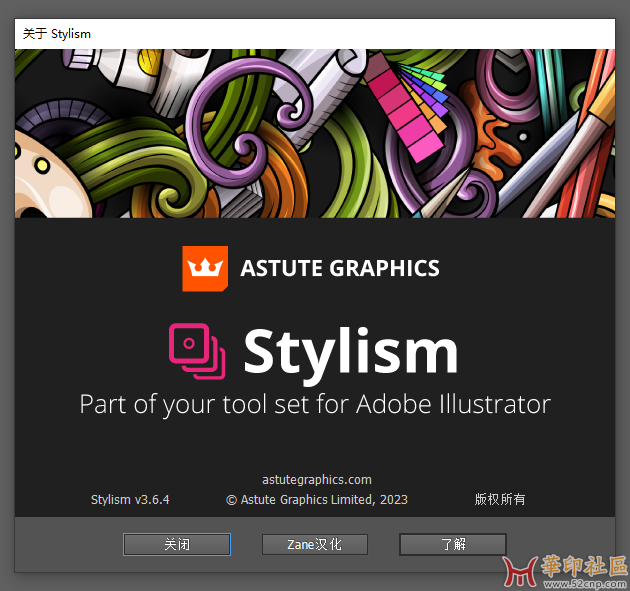Click the orange Astute Graphics crown logo
Screen dimensions: 630x591
click(205, 268)
